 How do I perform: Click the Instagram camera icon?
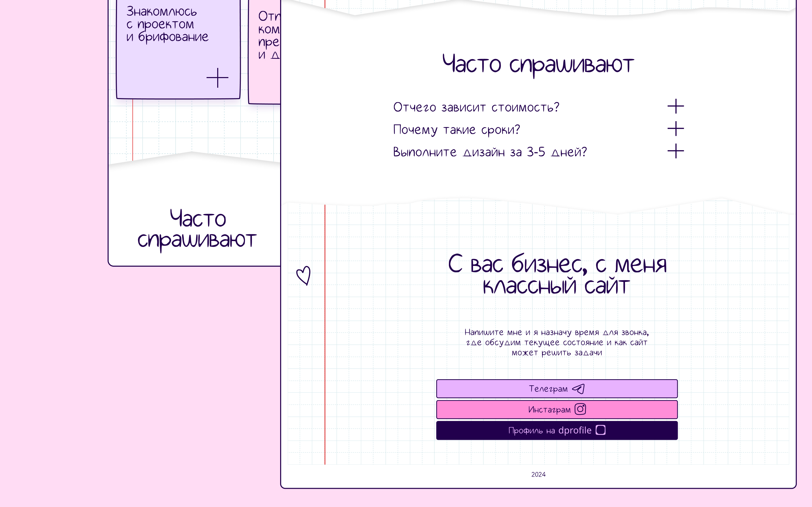[x=580, y=409]
